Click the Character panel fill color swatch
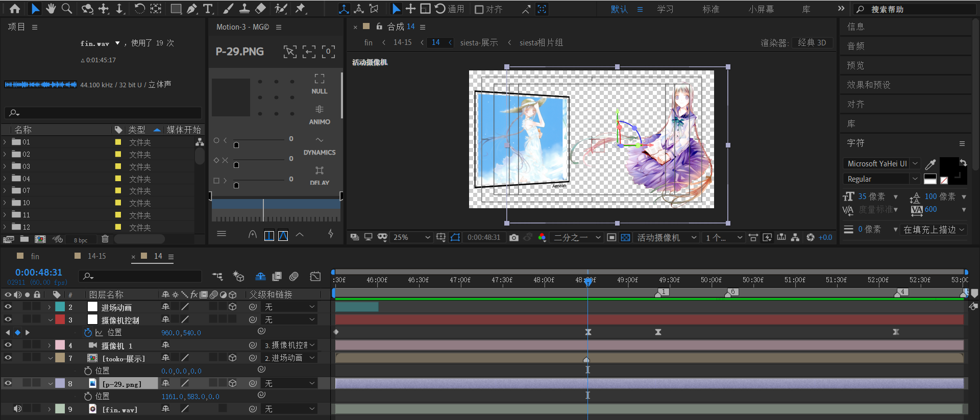Viewport: 980px width, 420px height. click(949, 167)
